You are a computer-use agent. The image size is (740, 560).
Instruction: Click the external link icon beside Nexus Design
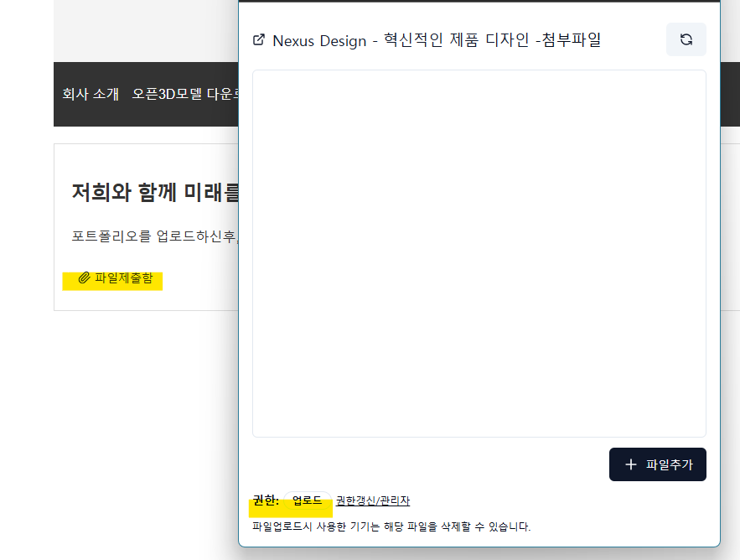pos(259,39)
